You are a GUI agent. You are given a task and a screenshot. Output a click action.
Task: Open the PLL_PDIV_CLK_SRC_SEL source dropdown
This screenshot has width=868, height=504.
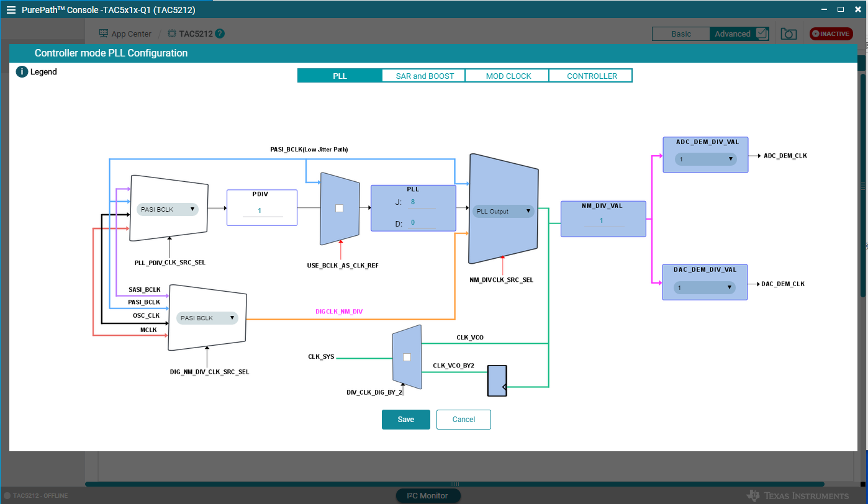[x=167, y=209]
